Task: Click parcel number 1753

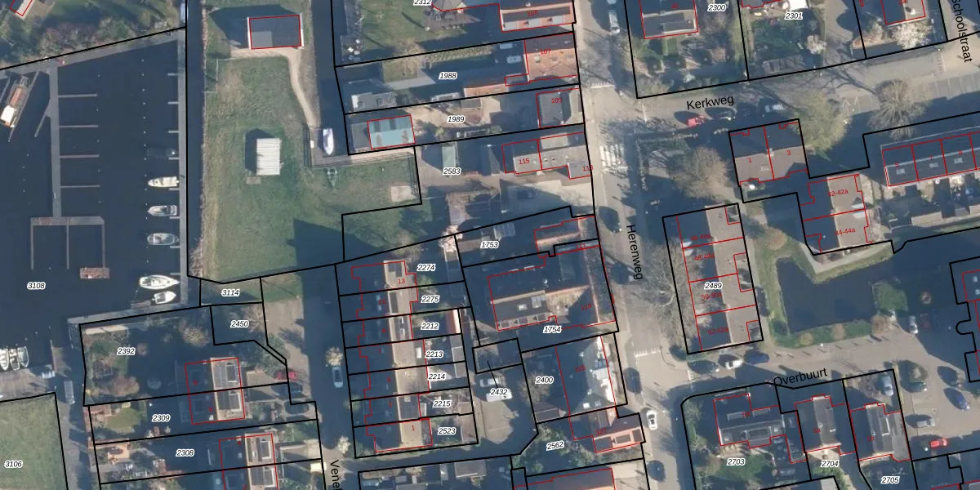Action: 490,244
